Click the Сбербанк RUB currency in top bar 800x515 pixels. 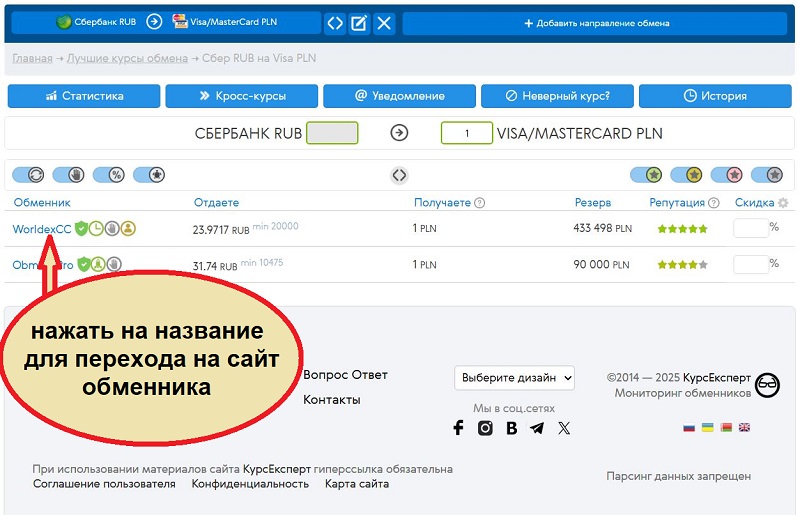coord(96,22)
